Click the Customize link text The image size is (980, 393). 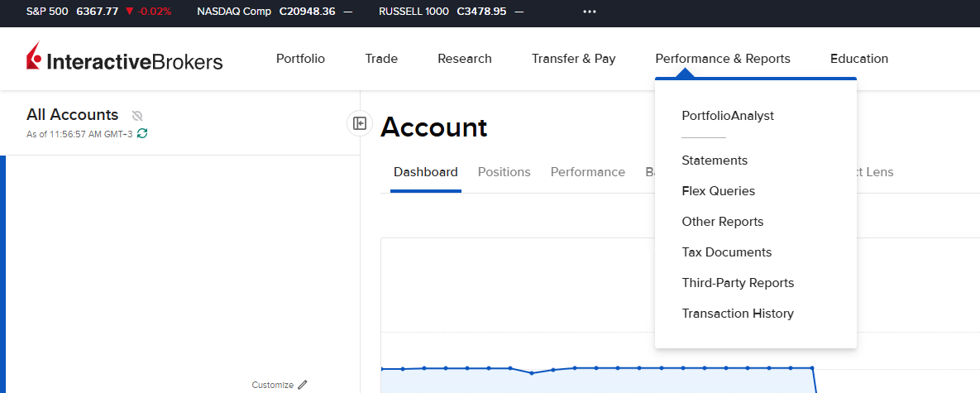[273, 385]
